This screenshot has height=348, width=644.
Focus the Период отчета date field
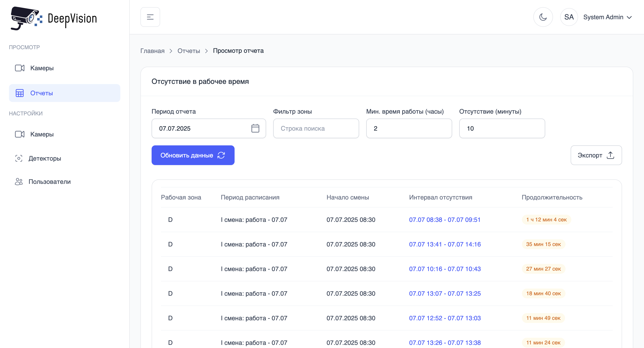(208, 128)
